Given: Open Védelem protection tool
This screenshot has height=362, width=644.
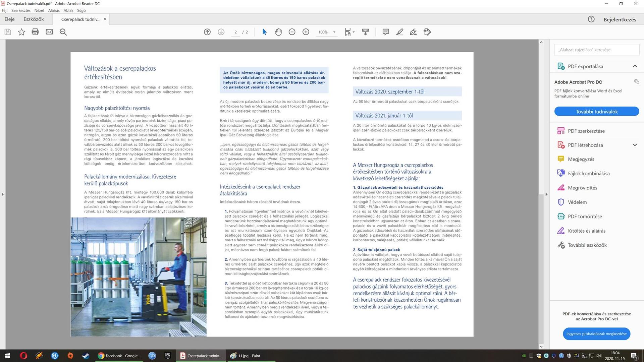Looking at the screenshot, I should (577, 202).
